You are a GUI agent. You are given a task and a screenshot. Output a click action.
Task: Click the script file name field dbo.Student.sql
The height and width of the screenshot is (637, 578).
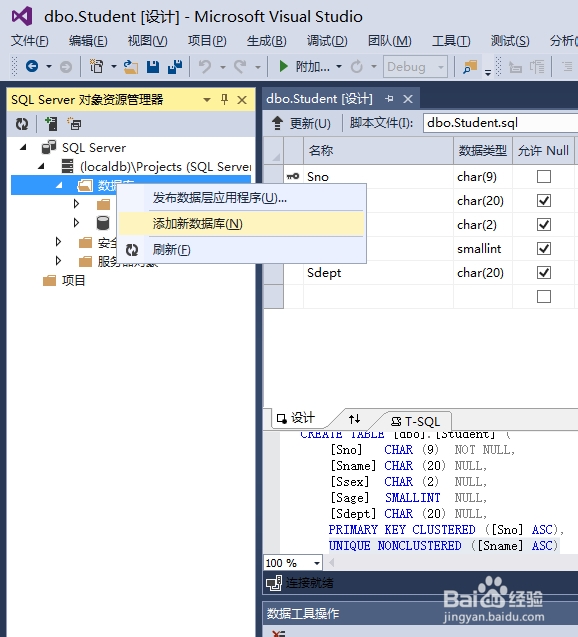[500, 123]
